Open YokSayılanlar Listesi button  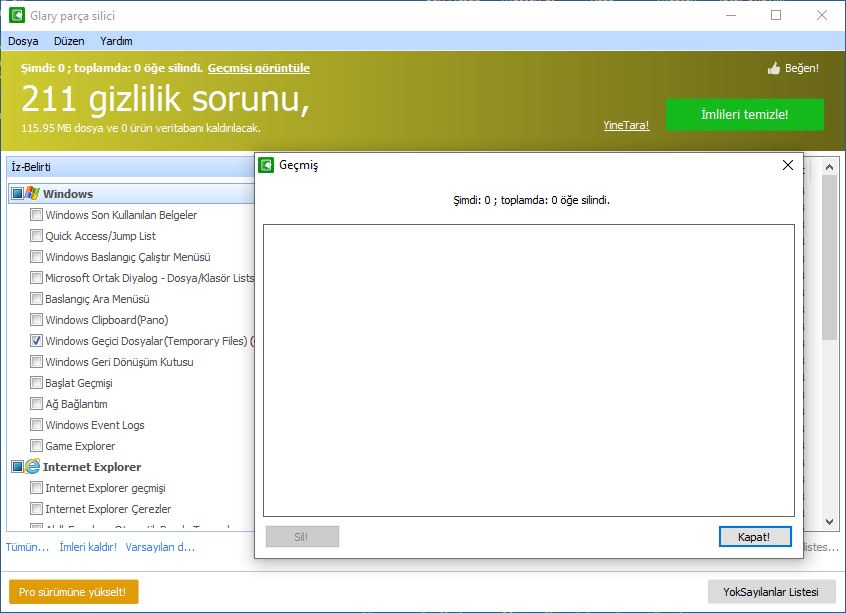coord(772,592)
